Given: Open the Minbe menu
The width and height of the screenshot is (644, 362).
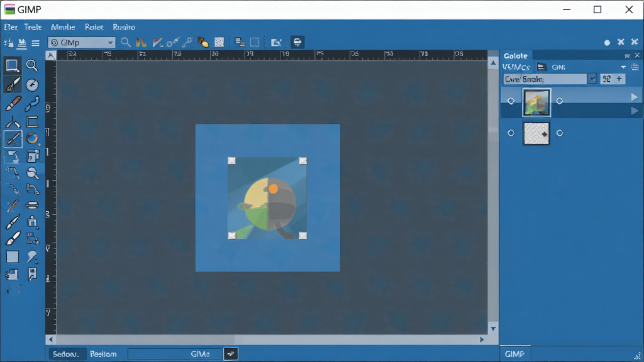Looking at the screenshot, I should point(63,27).
